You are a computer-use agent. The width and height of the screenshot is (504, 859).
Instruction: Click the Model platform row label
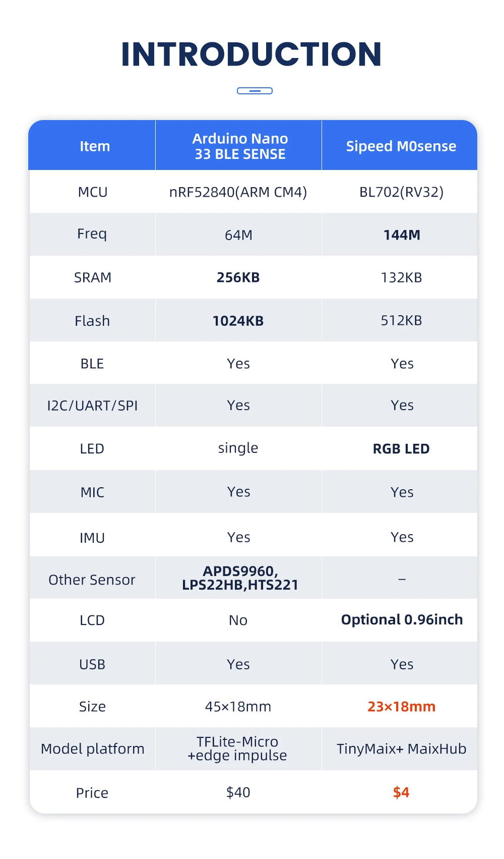point(92,749)
